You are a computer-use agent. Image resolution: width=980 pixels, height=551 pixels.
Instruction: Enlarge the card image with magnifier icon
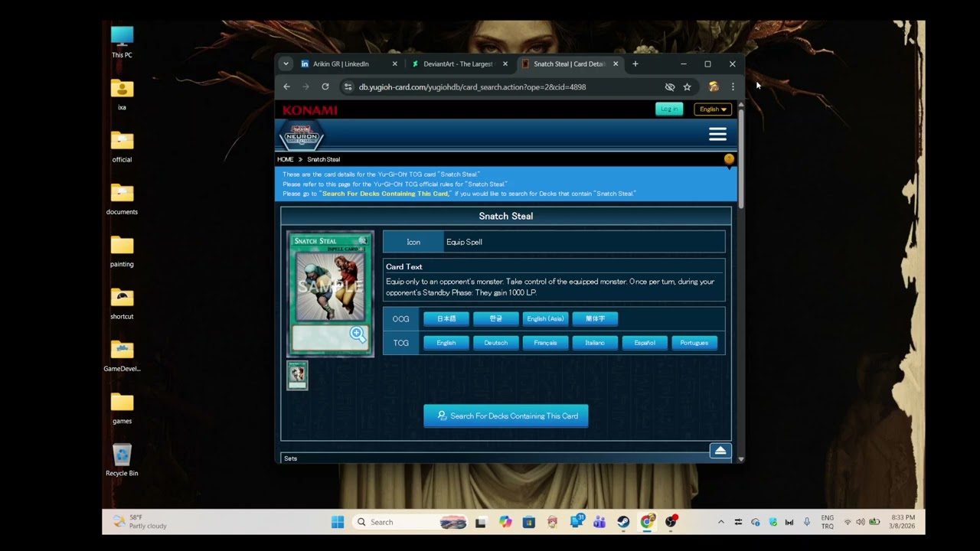358,334
